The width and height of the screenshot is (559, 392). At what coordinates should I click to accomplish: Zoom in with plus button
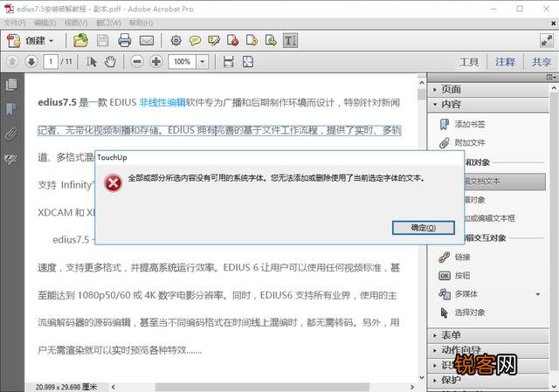pyautogui.click(x=156, y=62)
